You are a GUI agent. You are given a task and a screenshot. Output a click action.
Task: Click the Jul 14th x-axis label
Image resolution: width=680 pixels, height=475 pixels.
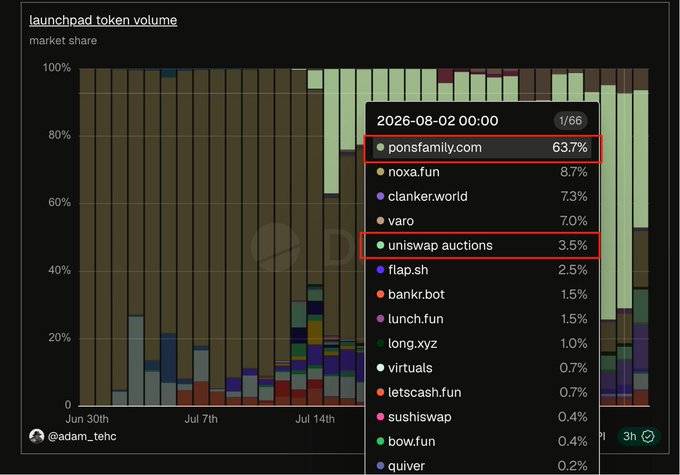[315, 419]
